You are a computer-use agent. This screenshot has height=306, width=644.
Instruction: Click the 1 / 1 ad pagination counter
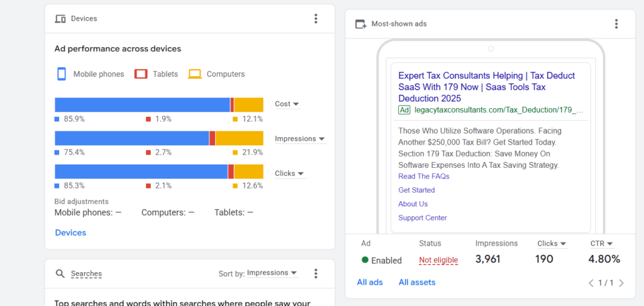pyautogui.click(x=606, y=283)
